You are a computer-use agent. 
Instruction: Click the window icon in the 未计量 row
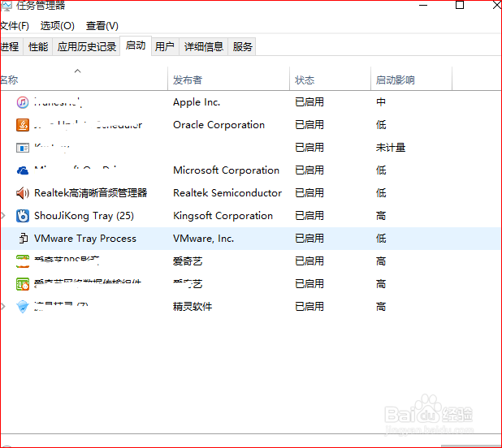23,148
